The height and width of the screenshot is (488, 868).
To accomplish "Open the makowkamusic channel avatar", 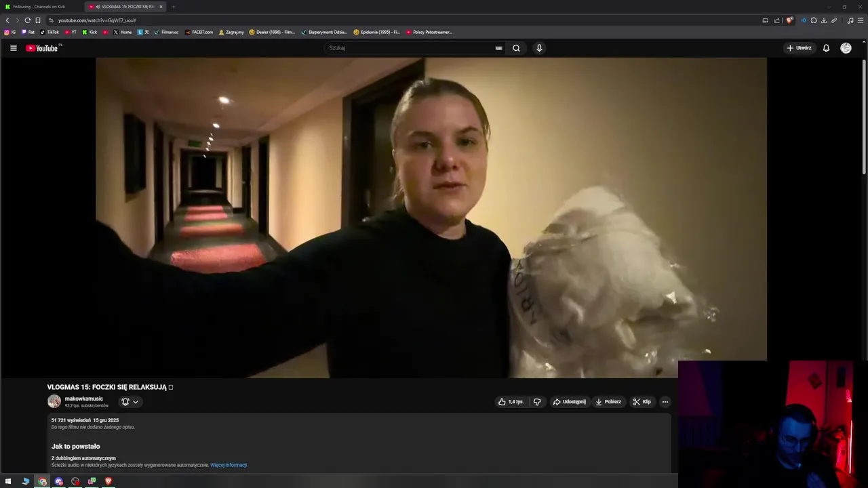I will 54,401.
